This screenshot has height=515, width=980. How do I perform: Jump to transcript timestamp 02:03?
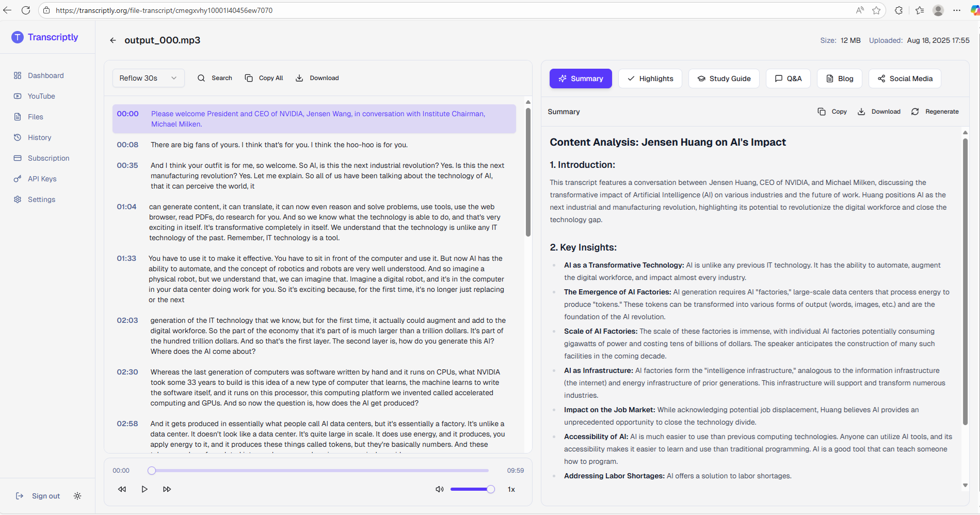127,320
